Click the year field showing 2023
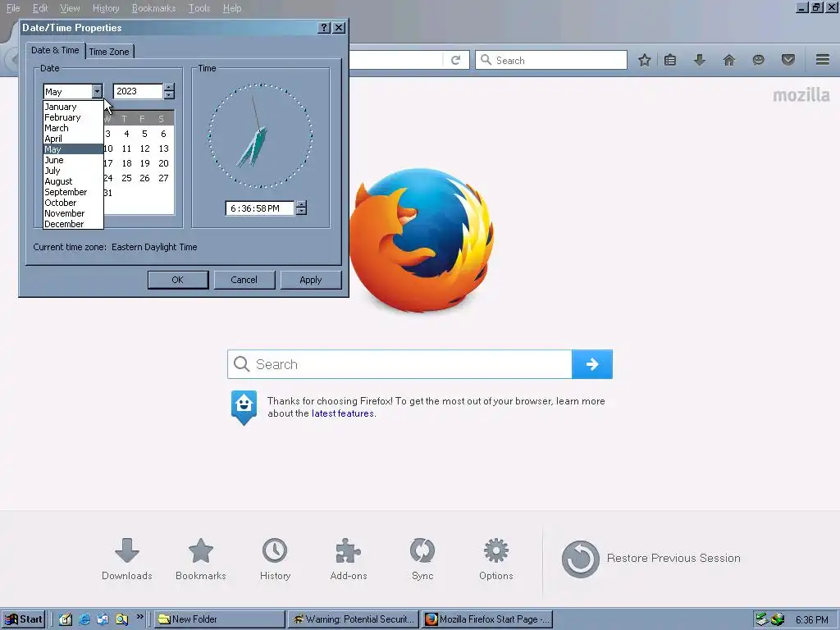The height and width of the screenshot is (630, 840). coord(138,91)
